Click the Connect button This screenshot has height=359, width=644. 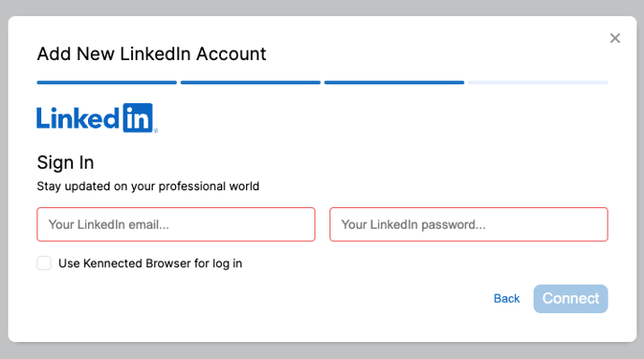[x=570, y=299]
